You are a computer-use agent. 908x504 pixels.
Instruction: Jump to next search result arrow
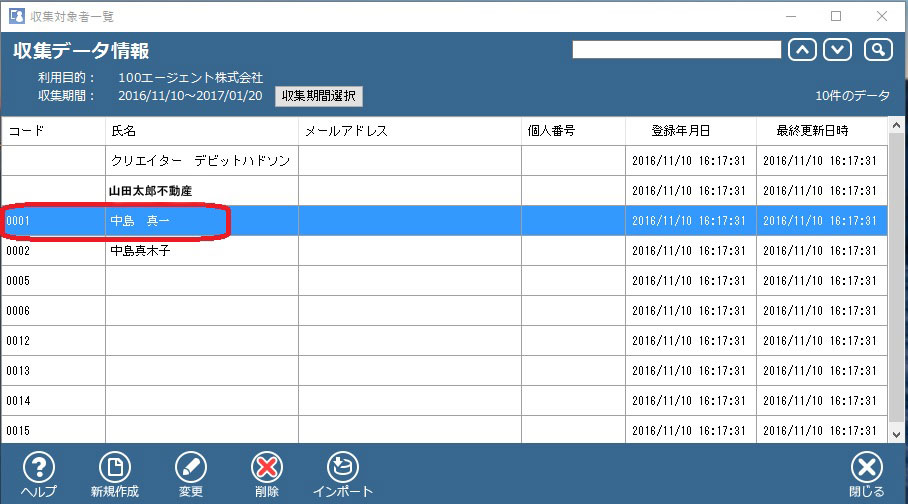838,50
